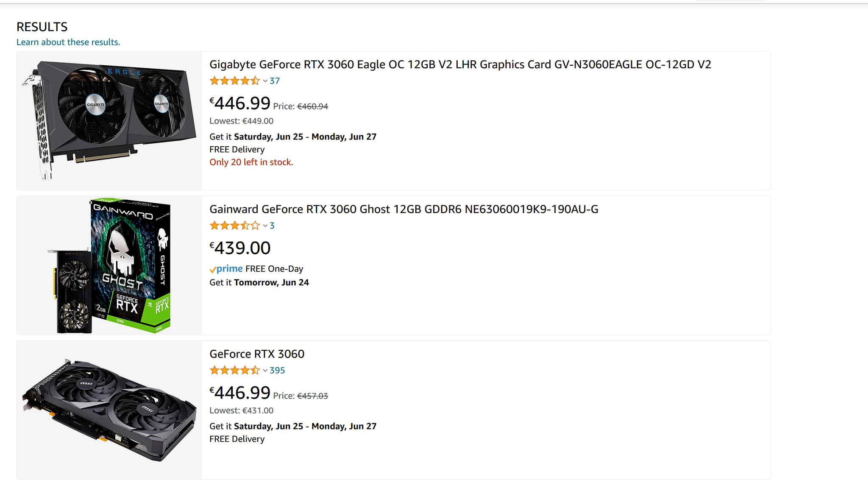
Task: Expand rating chevron for GeForce RTX 3060
Action: coord(265,371)
